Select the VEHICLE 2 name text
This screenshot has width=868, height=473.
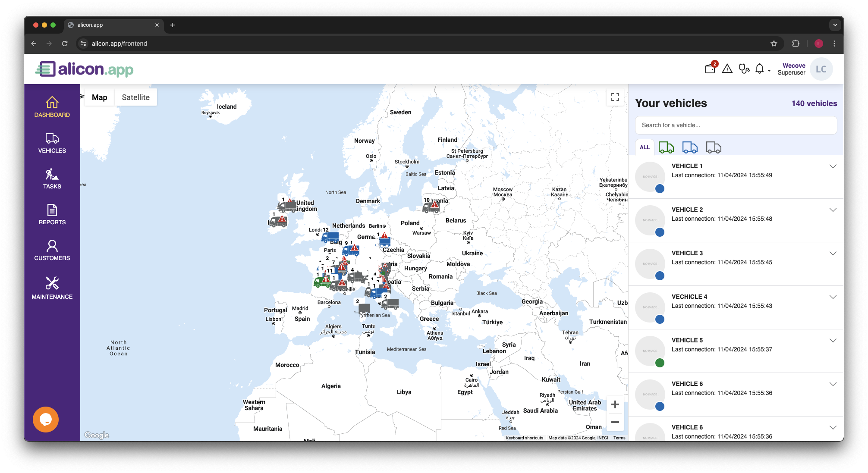coord(687,210)
